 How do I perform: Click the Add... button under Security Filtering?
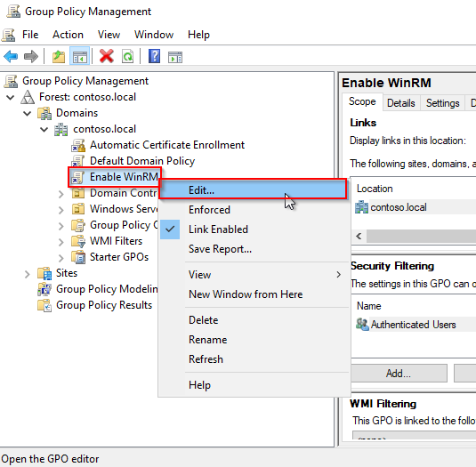pos(399,374)
